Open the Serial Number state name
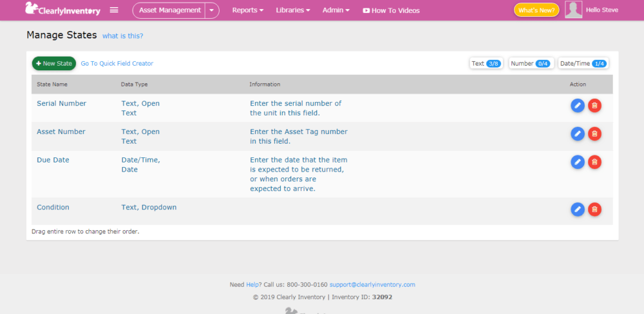Image resolution: width=644 pixels, height=314 pixels. point(62,104)
